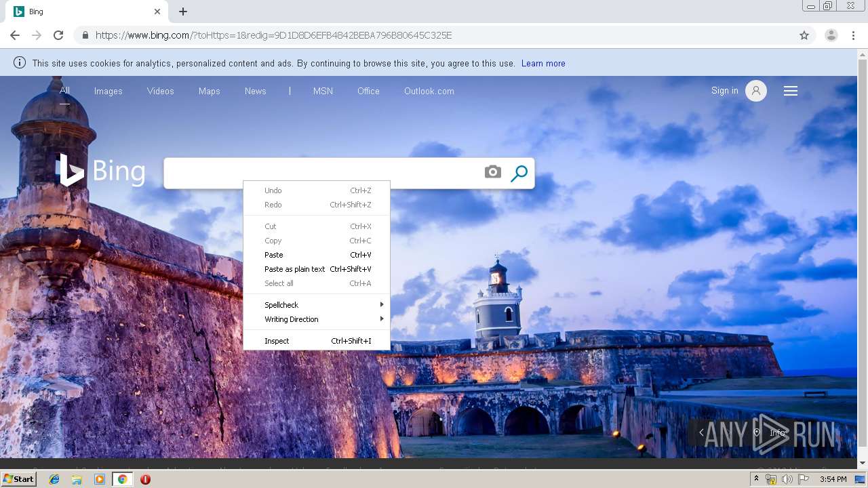Open the Windows Start button
Image resolution: width=868 pixels, height=488 pixels.
18,479
